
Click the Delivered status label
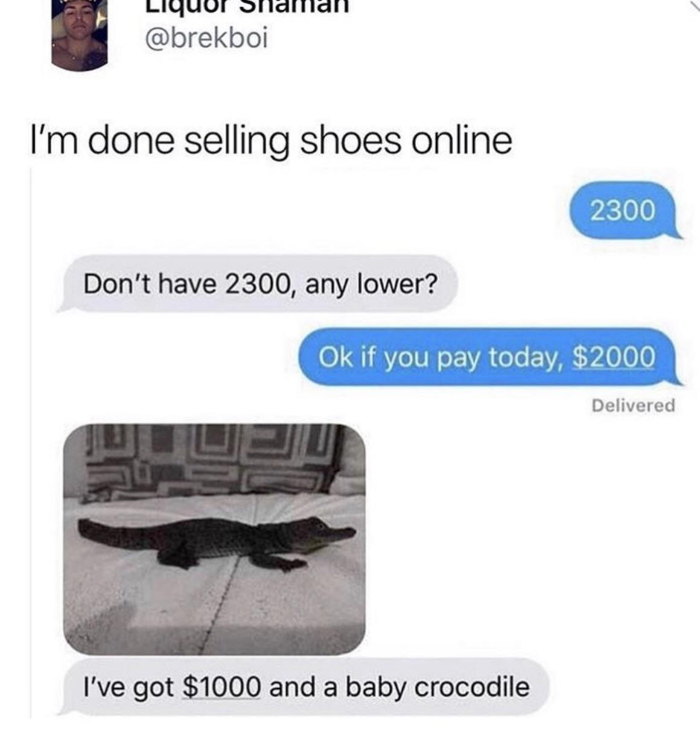click(633, 406)
